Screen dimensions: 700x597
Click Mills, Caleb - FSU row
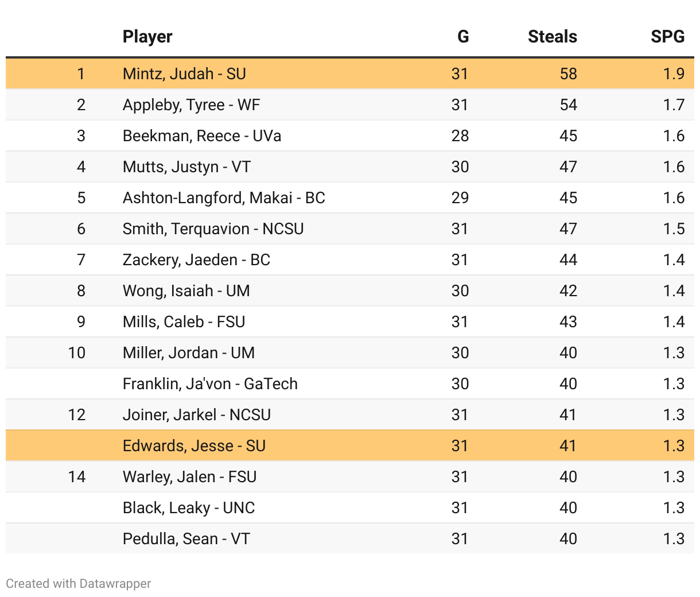(350, 321)
